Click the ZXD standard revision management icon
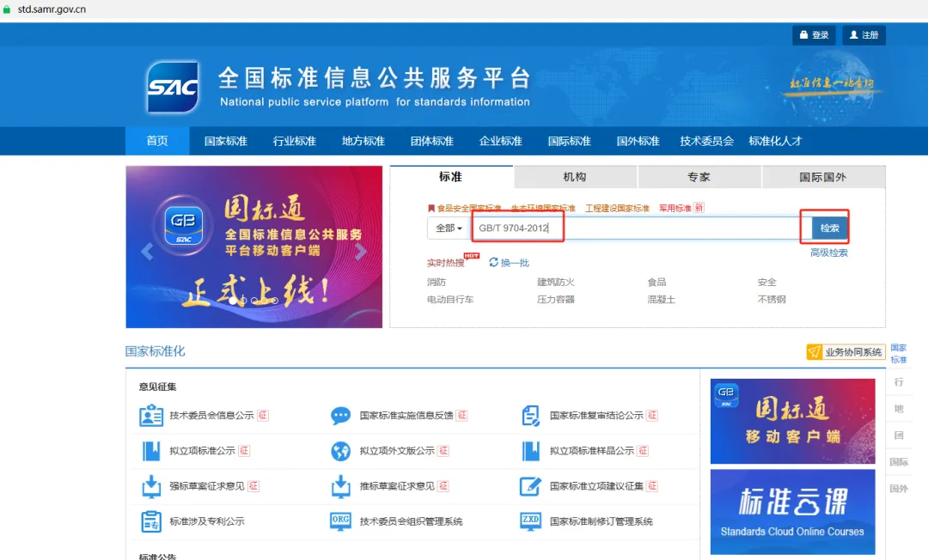The image size is (928, 560). pyautogui.click(x=530, y=521)
